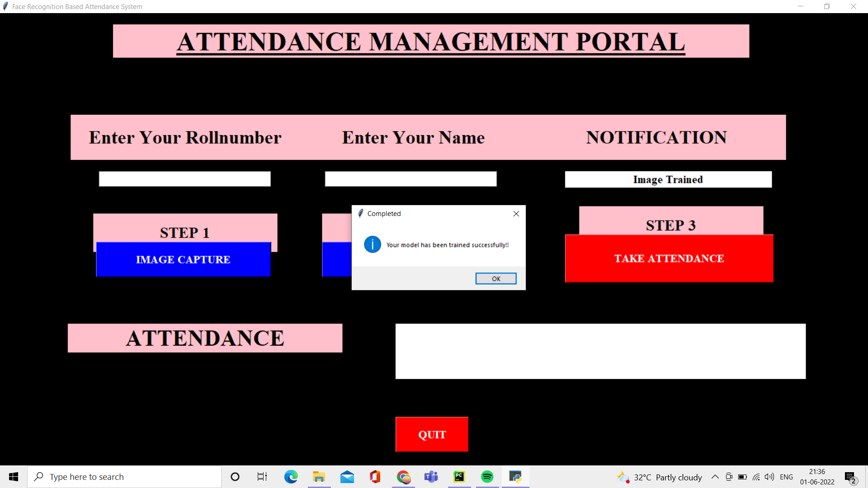Viewport: 868px width, 488px height.
Task: Dismiss the Completed dialog with its X
Action: tap(516, 213)
